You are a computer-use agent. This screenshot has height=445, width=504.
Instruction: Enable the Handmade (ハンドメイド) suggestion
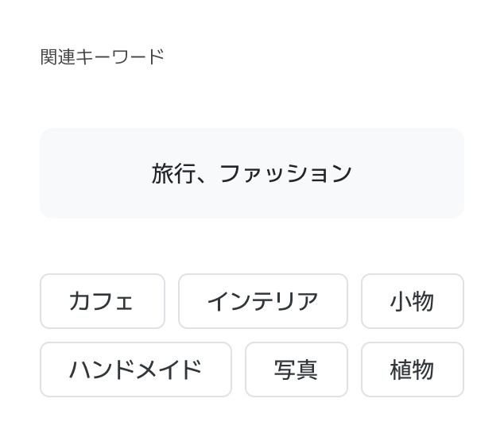(x=135, y=370)
